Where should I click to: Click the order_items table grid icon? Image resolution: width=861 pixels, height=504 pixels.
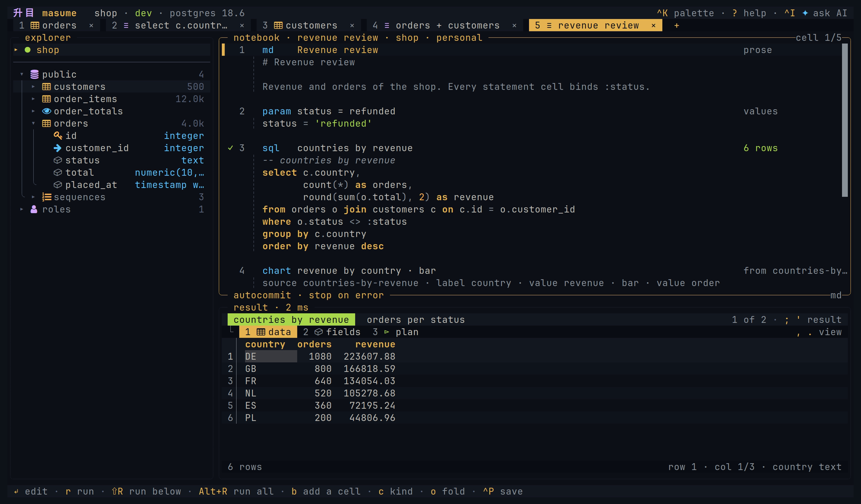click(46, 99)
